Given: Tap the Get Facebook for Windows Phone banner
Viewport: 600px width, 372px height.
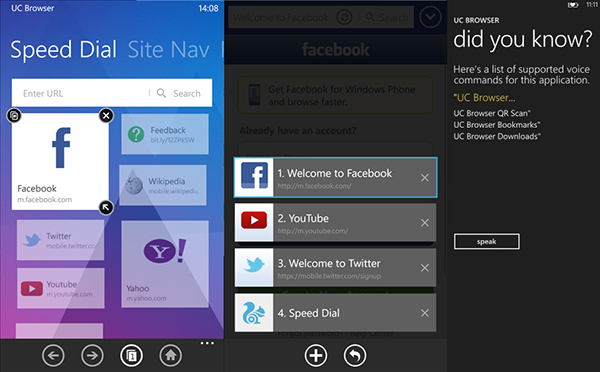Looking at the screenshot, I should coord(335,95).
